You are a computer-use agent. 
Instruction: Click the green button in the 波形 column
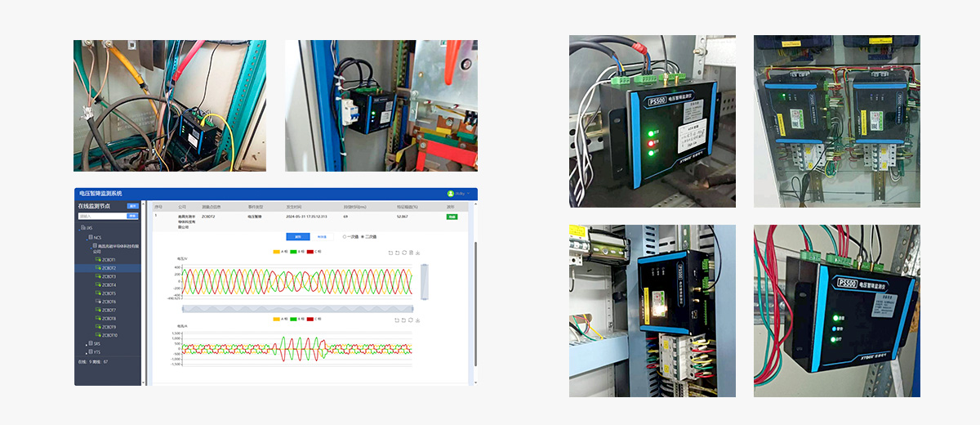[452, 217]
